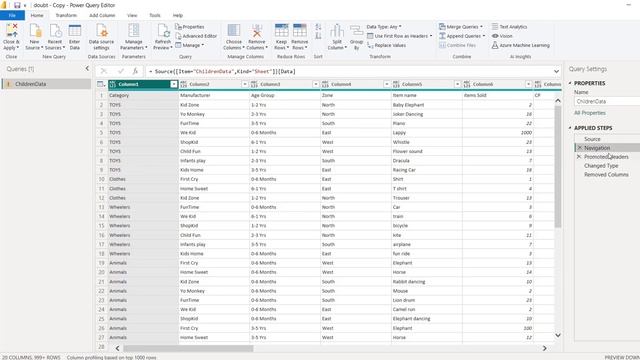This screenshot has width=640, height=360.
Task: Click the Refresh Preview icon
Action: tap(163, 31)
